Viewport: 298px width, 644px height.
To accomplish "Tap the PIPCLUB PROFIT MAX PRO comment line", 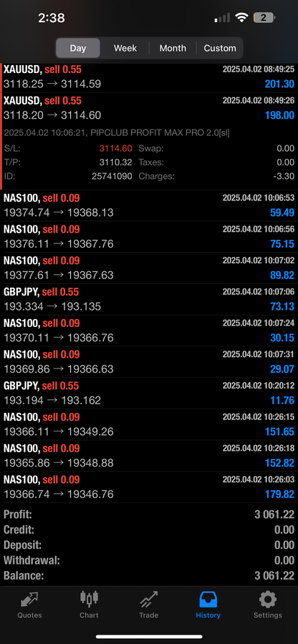I will click(x=116, y=132).
